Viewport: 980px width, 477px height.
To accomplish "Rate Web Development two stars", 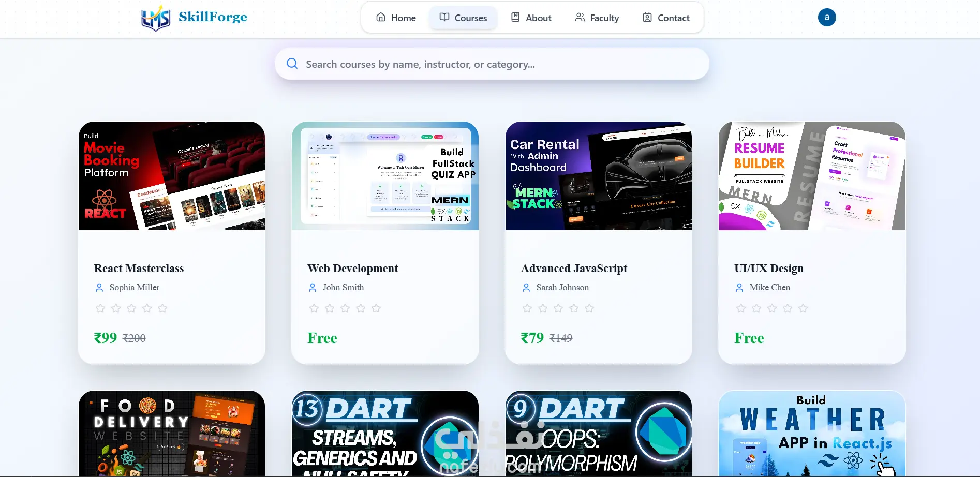I will (x=330, y=308).
